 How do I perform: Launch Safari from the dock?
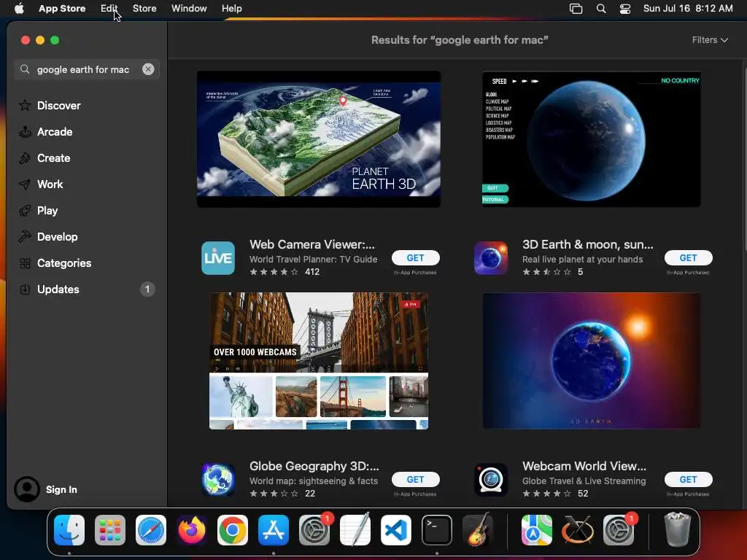(x=151, y=530)
